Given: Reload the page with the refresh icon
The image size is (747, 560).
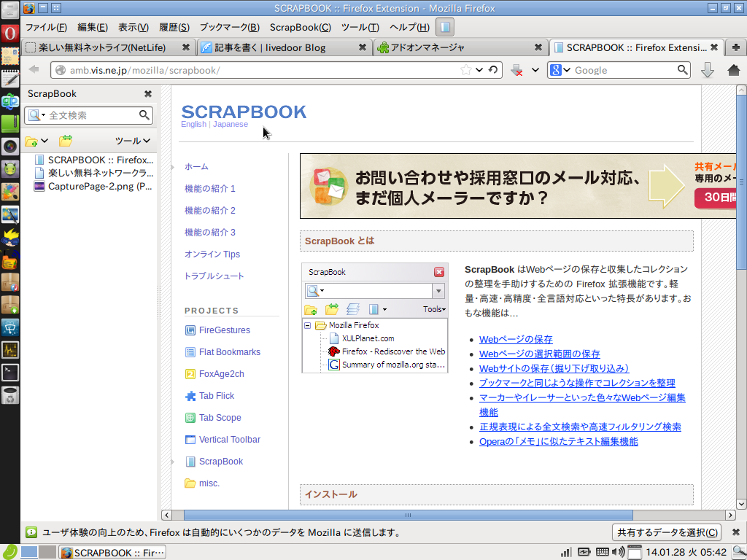Looking at the screenshot, I should [x=493, y=70].
